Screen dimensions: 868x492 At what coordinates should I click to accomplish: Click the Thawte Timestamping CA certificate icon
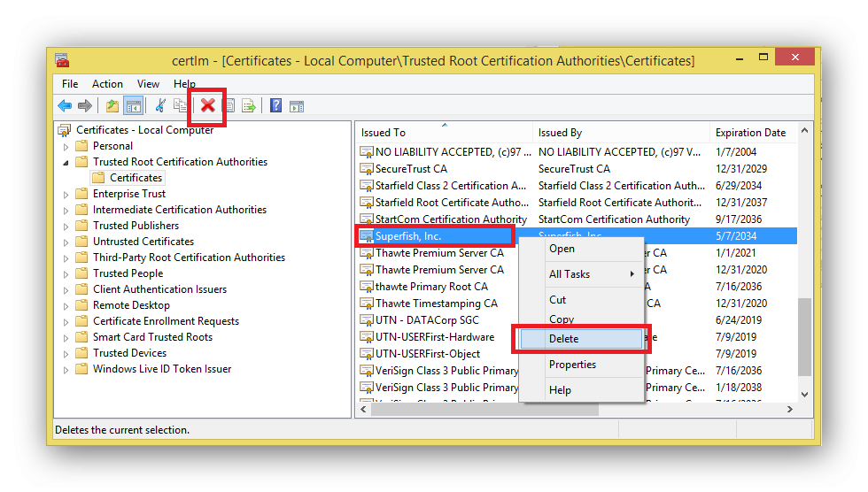(x=367, y=303)
